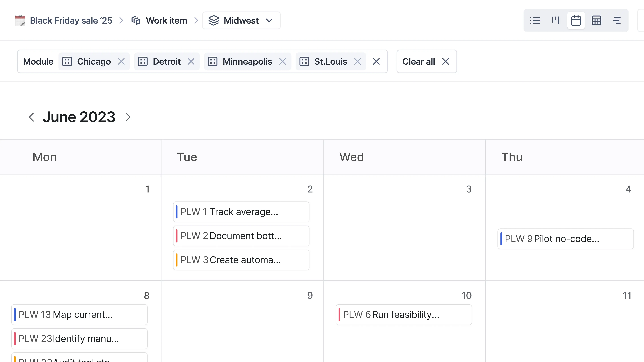Go to the previous month

coord(32,117)
